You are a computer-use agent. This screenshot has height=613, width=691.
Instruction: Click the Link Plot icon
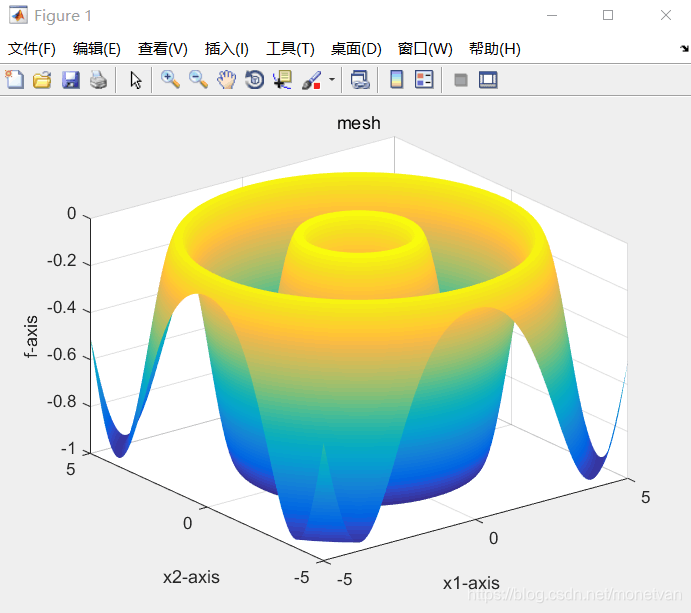point(360,80)
